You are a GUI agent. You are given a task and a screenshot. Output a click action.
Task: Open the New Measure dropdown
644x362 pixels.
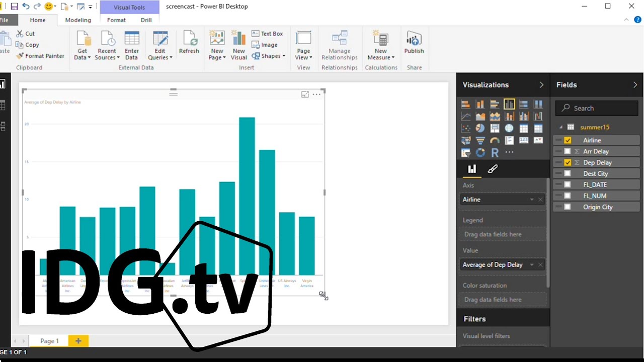[x=381, y=54]
